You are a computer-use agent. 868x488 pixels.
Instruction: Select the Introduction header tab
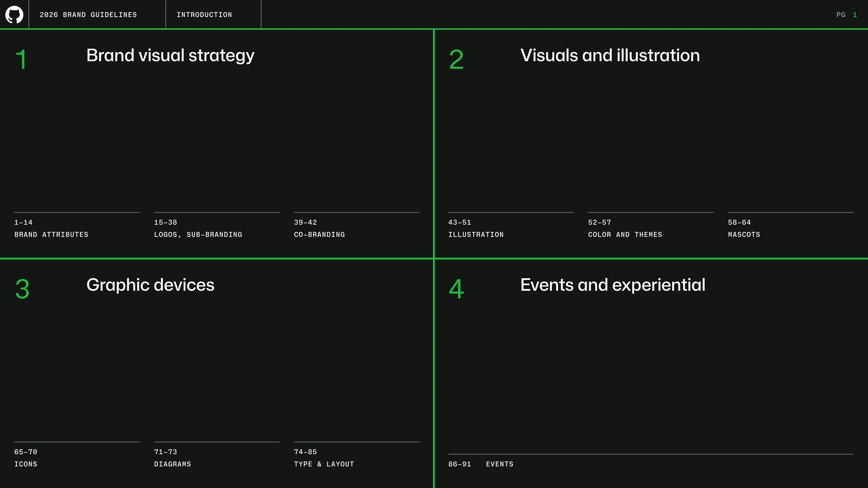coord(204,15)
